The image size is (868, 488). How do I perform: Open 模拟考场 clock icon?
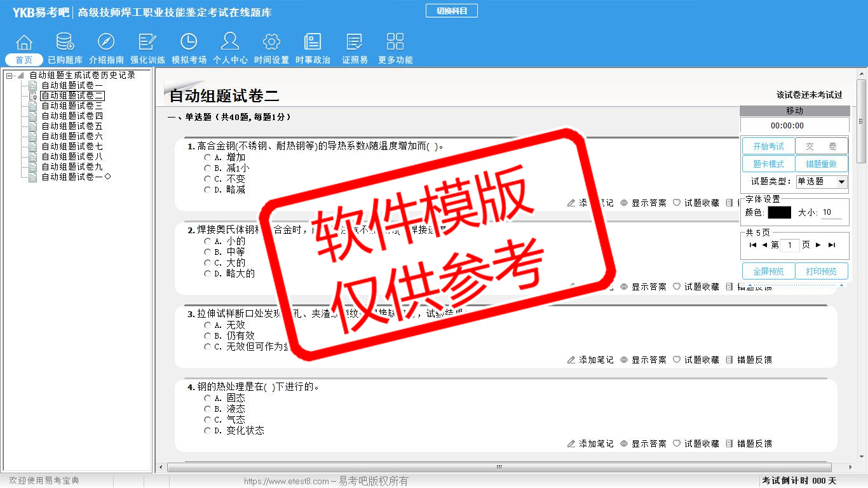pos(189,42)
